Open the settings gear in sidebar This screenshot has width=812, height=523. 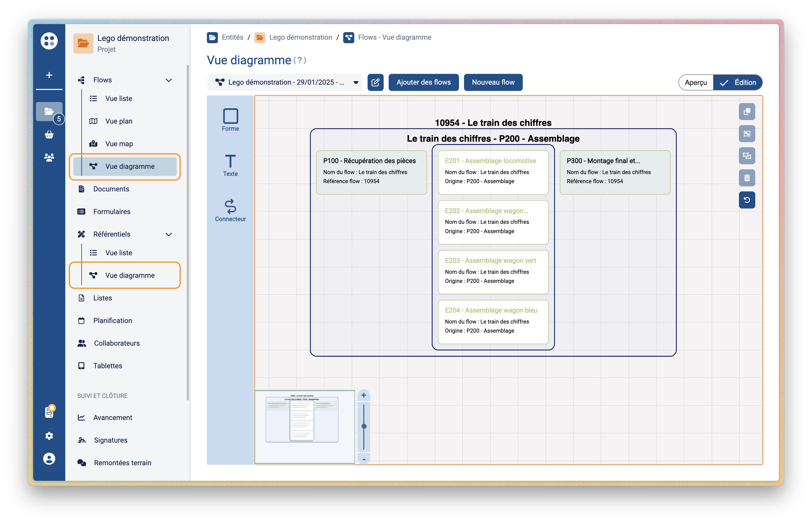tap(49, 436)
